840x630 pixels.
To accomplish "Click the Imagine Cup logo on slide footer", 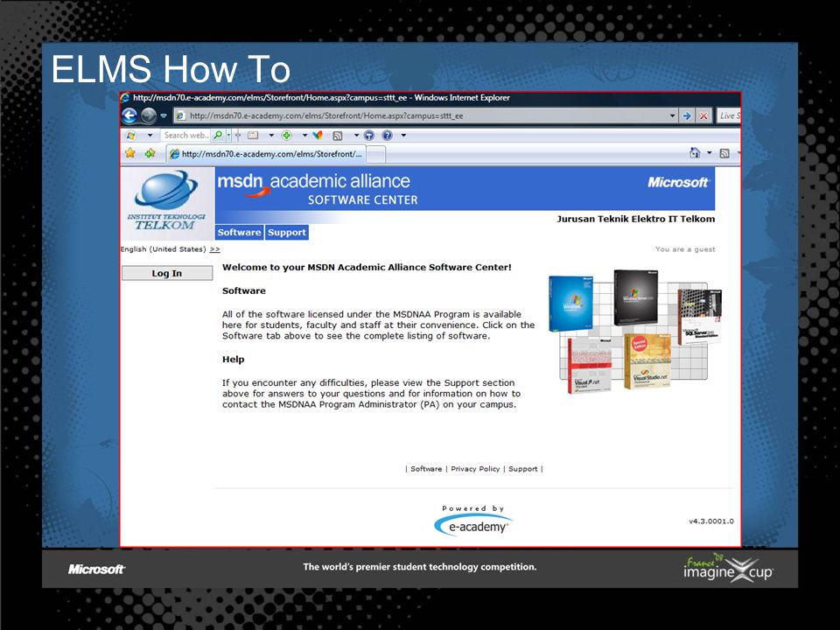I will pos(729,569).
